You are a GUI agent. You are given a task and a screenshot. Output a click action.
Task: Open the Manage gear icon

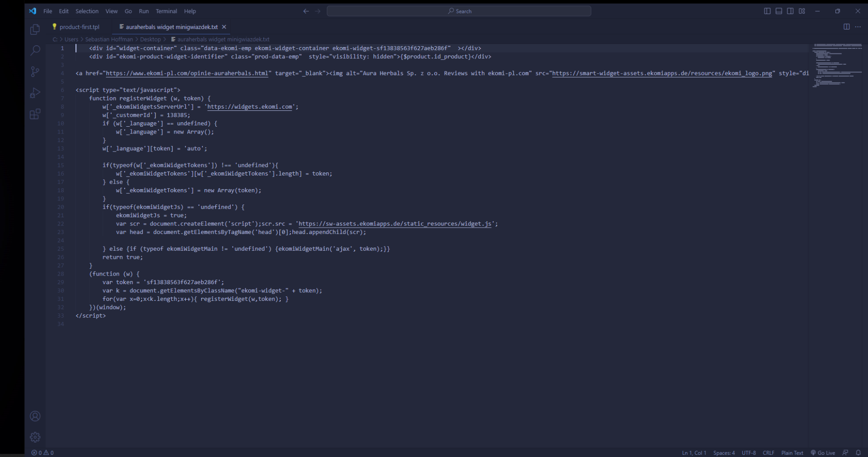point(35,437)
